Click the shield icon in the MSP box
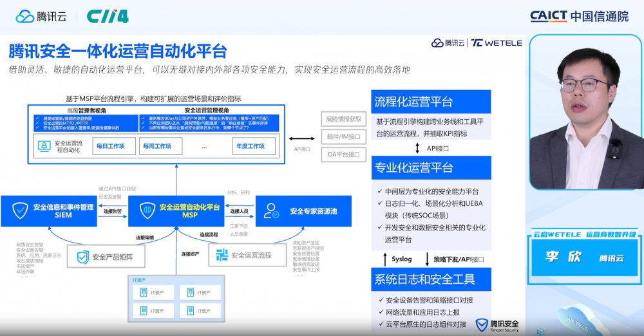Viewport: 644px width, 336px height. (147, 210)
